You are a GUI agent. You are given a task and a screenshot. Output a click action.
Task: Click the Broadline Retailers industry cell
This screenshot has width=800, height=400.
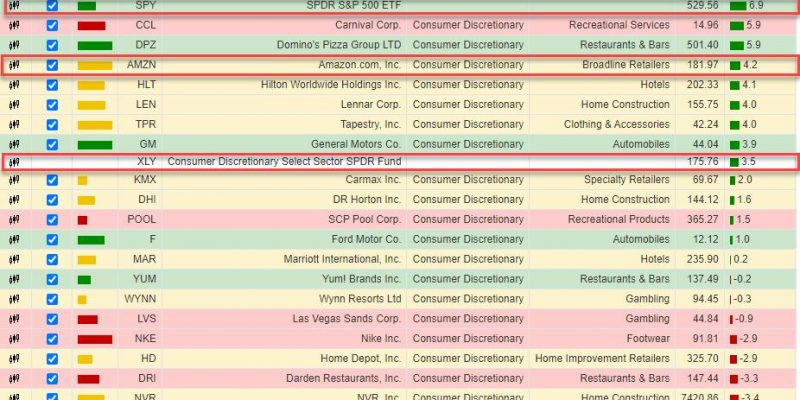[626, 65]
